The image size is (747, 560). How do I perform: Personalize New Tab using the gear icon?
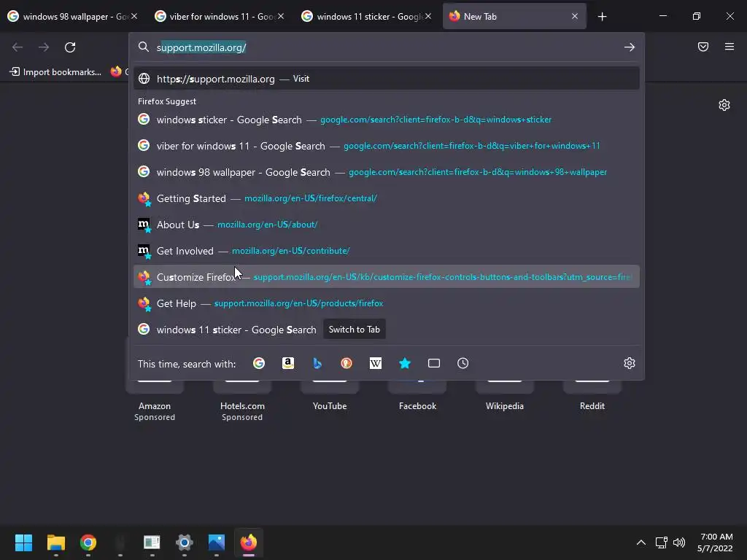[724, 105]
